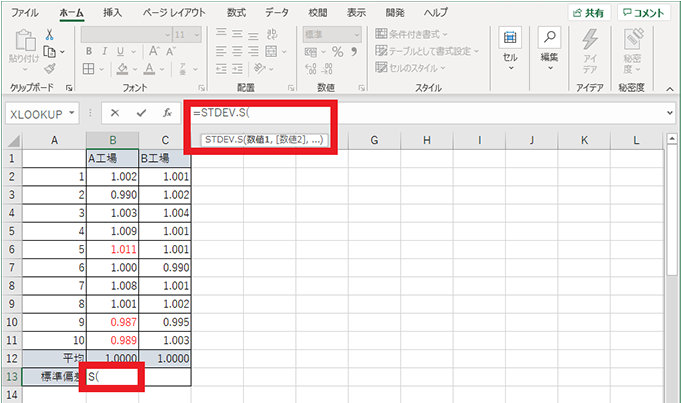
Task: Click decrease indent icon
Action: click(221, 69)
